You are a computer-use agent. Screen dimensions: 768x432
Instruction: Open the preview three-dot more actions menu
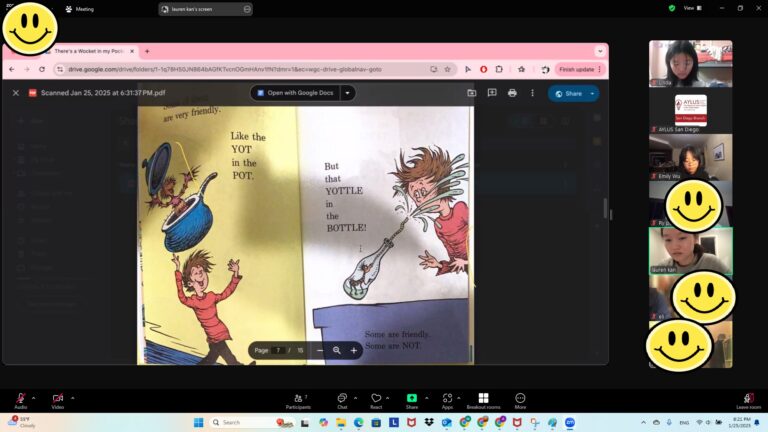coord(532,93)
